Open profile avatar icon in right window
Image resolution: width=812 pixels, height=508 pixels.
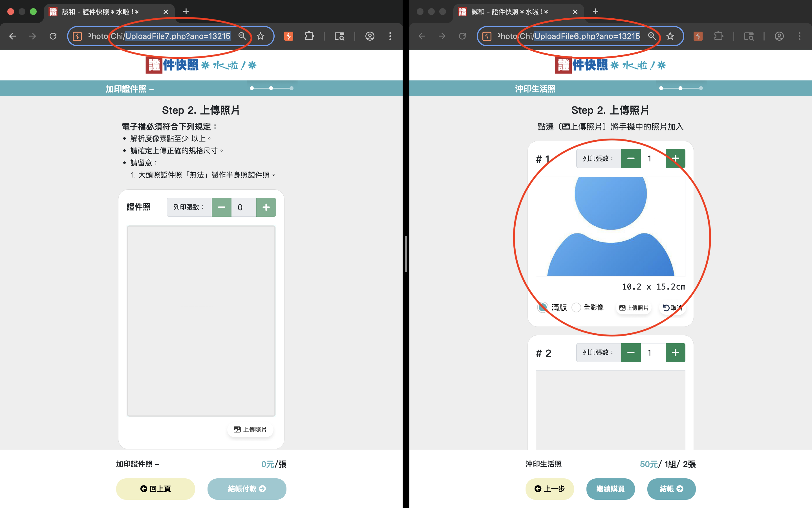(x=779, y=36)
